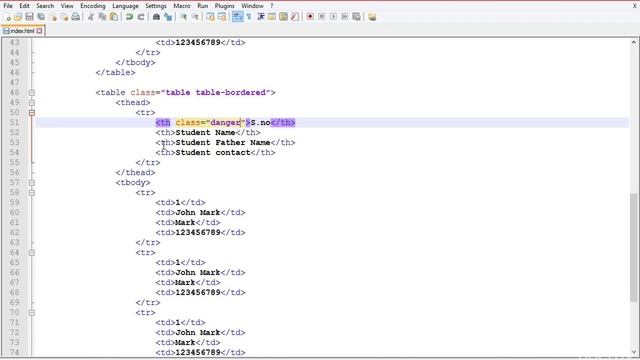Image resolution: width=640 pixels, height=360 pixels.
Task: Open the ? help menu
Action: (x=272, y=6)
